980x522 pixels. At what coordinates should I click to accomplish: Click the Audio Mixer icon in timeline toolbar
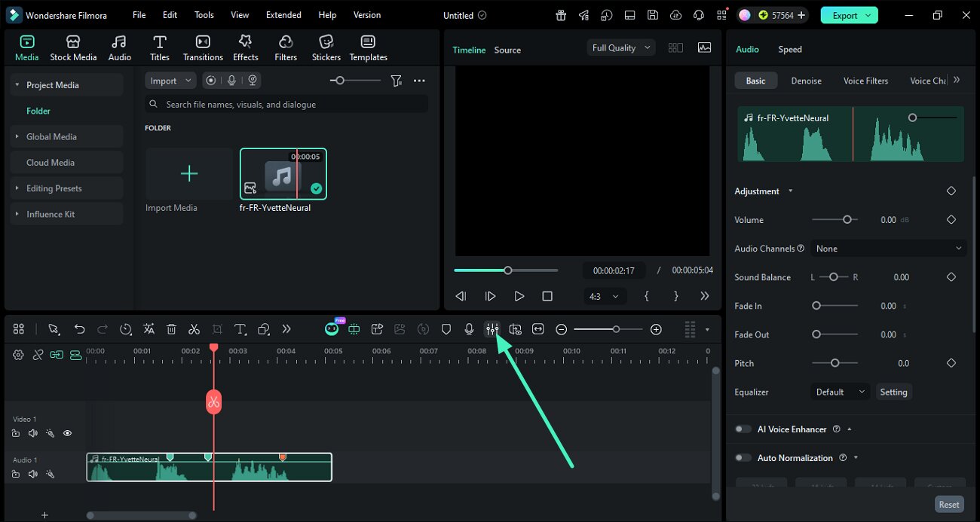coord(492,329)
